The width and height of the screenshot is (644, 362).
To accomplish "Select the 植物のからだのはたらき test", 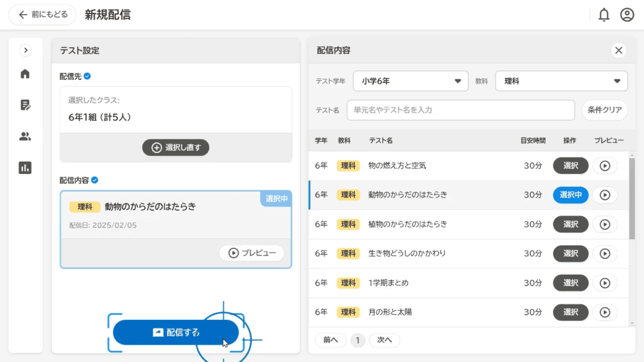I will [x=570, y=224].
